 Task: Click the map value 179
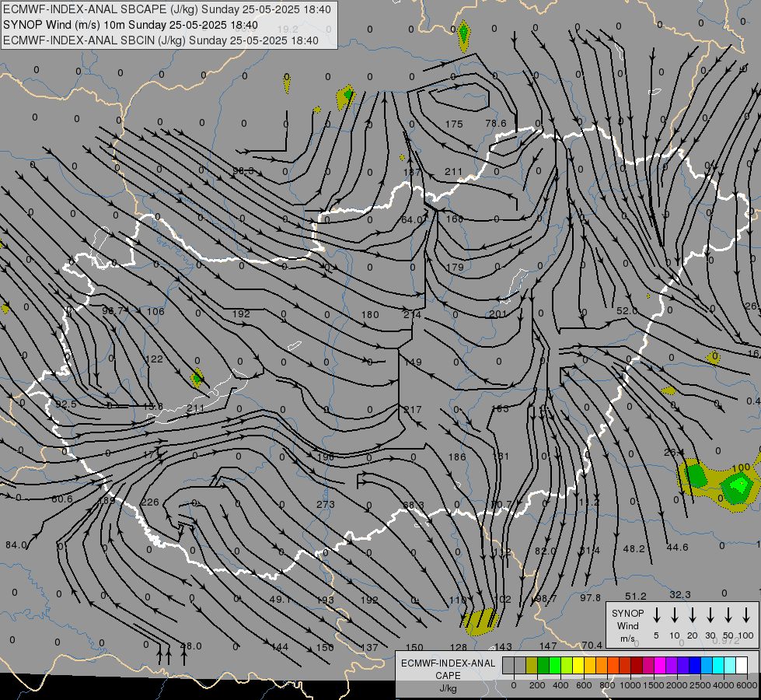[455, 268]
